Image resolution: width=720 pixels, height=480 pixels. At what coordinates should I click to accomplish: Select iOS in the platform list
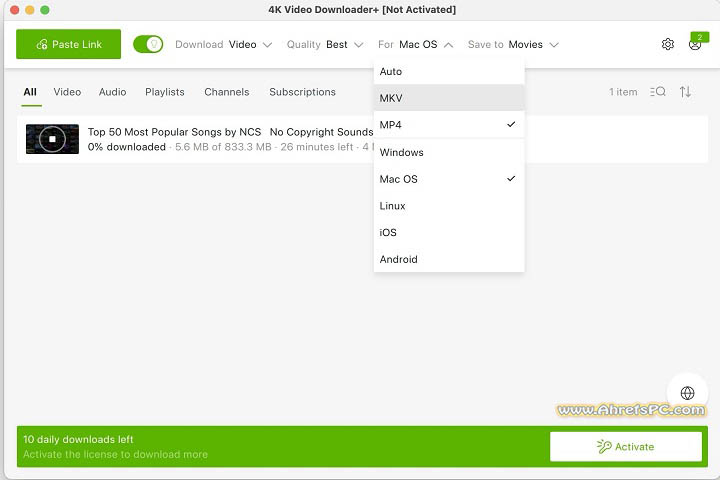[449, 232]
